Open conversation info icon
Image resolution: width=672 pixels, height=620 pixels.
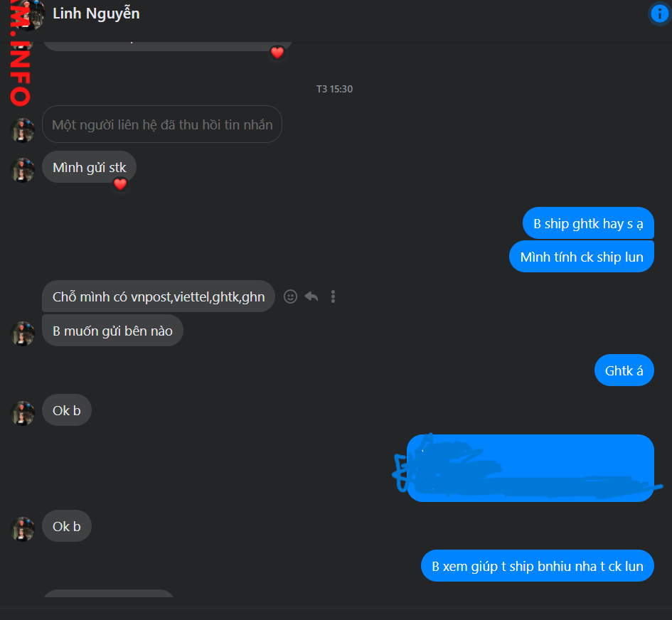pos(659,14)
